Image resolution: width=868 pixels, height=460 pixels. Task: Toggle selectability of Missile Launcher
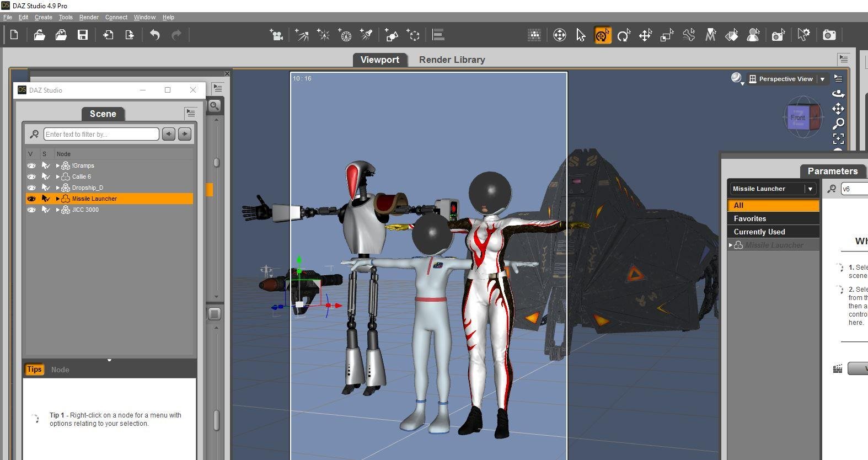(46, 199)
